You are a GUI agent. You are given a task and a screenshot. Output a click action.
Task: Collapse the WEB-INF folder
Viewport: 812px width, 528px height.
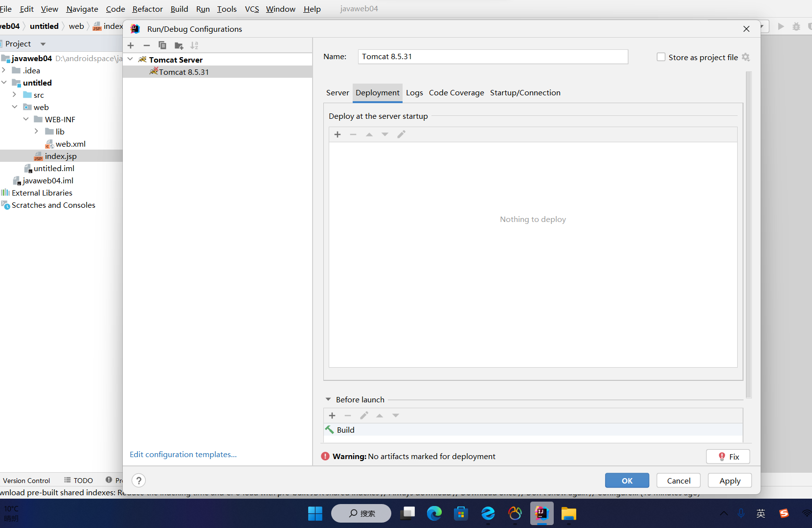[26, 119]
